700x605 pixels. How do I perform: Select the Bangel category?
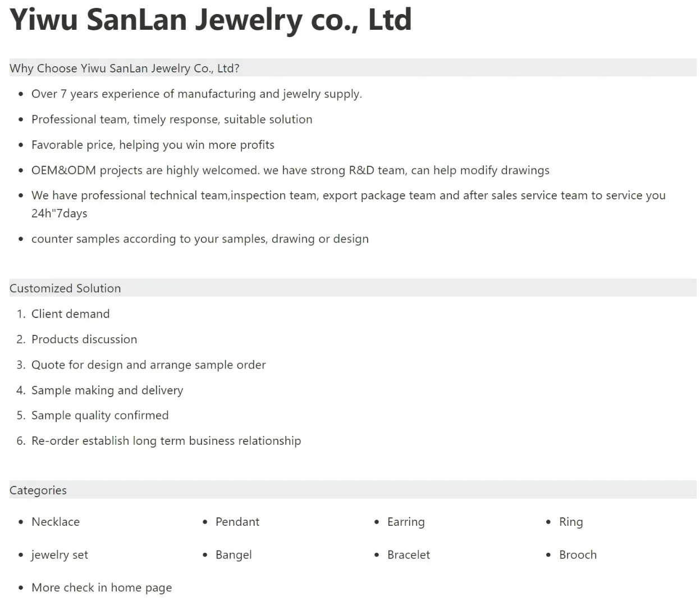[234, 555]
